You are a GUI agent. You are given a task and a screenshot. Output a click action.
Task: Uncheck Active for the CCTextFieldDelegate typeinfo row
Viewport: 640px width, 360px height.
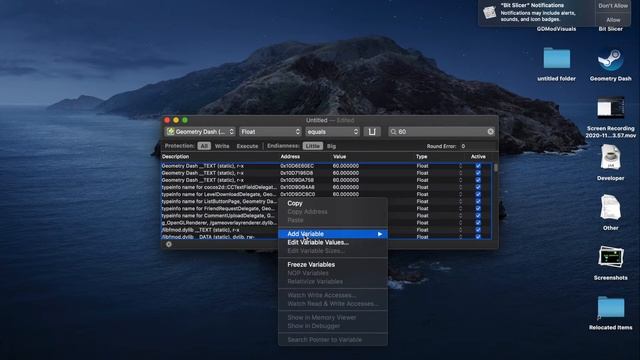point(478,187)
